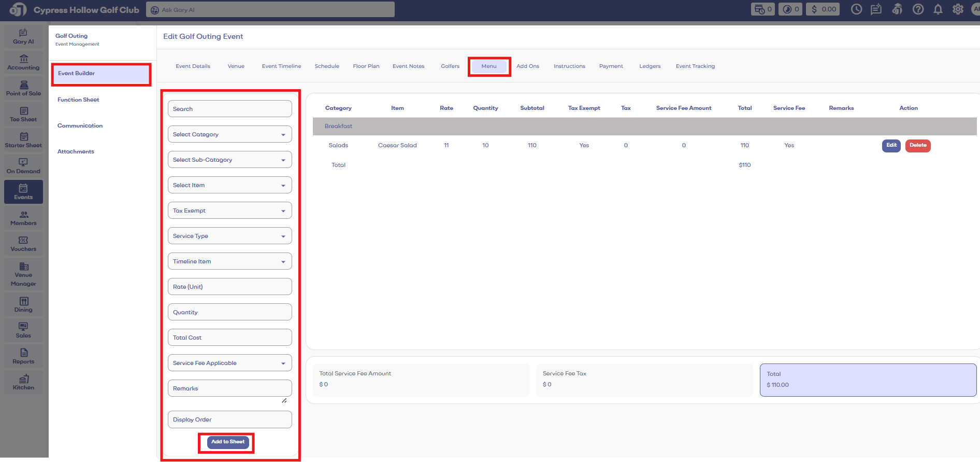Delete the Caesar Salad row

917,146
